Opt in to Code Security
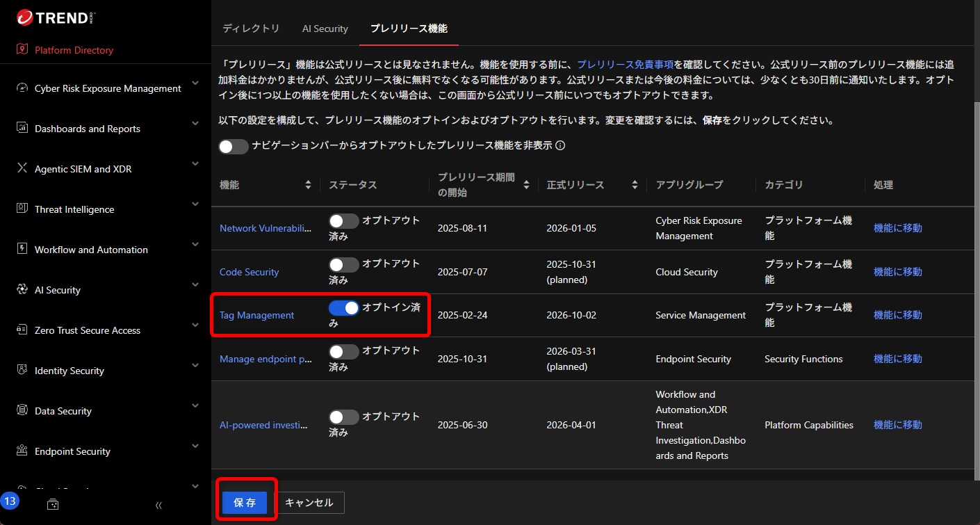Viewport: 980px width, 525px height. coord(343,264)
